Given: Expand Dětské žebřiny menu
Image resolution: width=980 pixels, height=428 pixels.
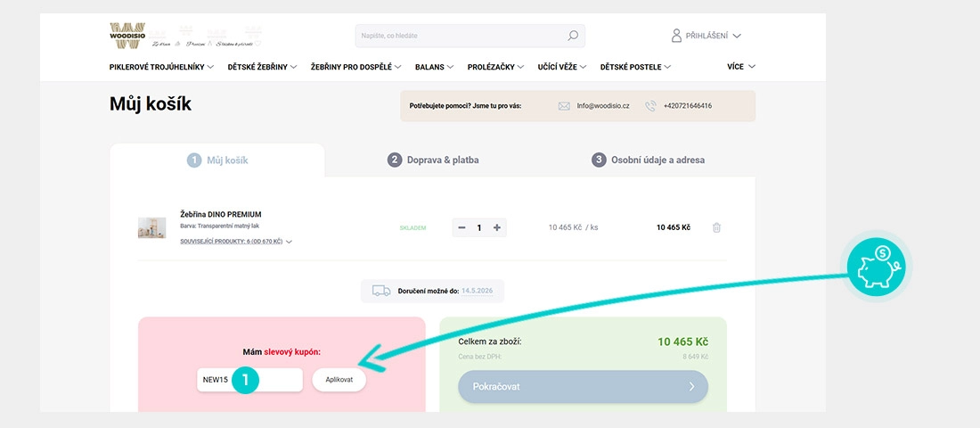Looking at the screenshot, I should (x=262, y=67).
